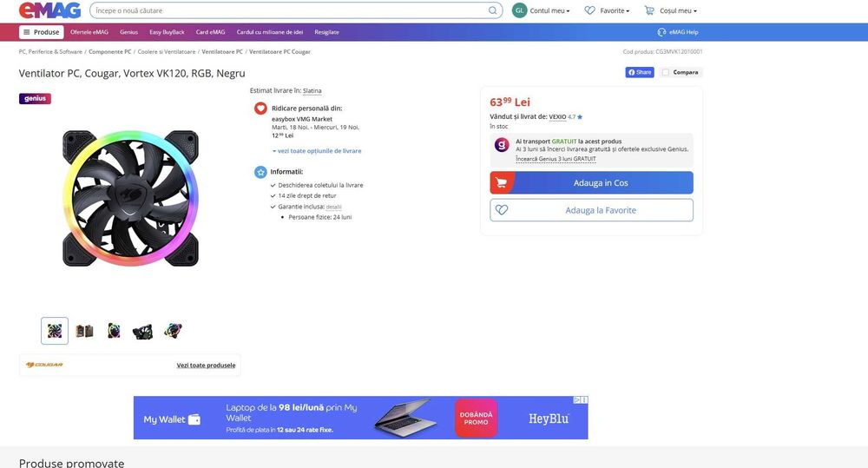Screen dimensions: 868x468
Task: Click inside the search input field
Action: [288, 10]
